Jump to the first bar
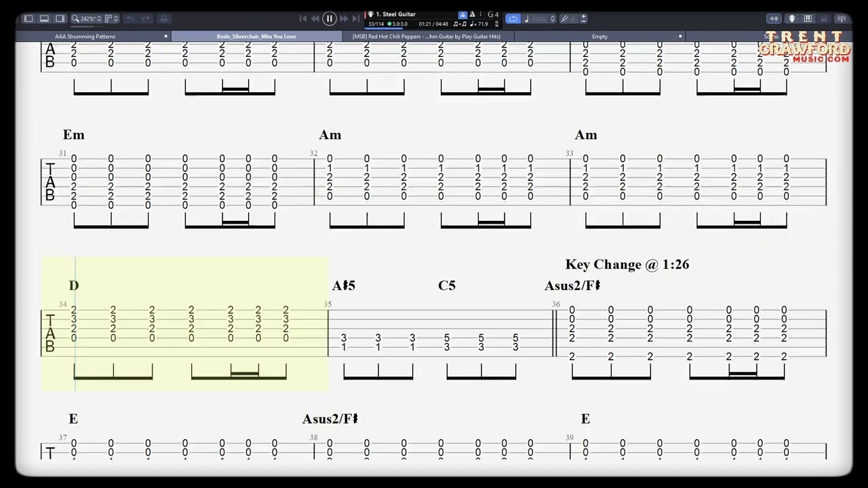Image resolution: width=868 pixels, height=488 pixels. (303, 18)
